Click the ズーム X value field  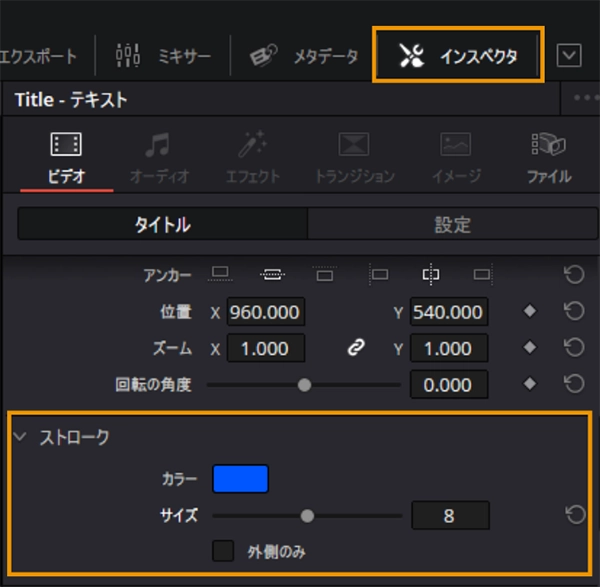[266, 348]
